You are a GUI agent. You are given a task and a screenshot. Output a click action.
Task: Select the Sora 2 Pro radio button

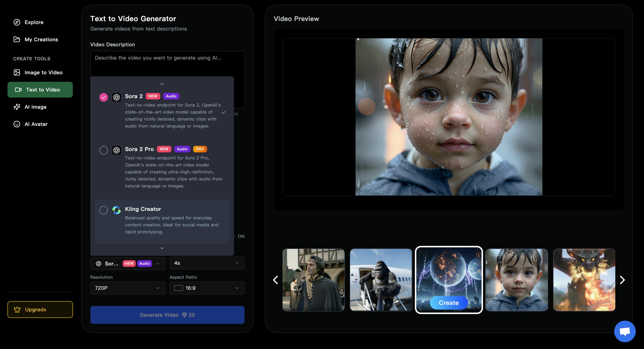[x=103, y=150]
